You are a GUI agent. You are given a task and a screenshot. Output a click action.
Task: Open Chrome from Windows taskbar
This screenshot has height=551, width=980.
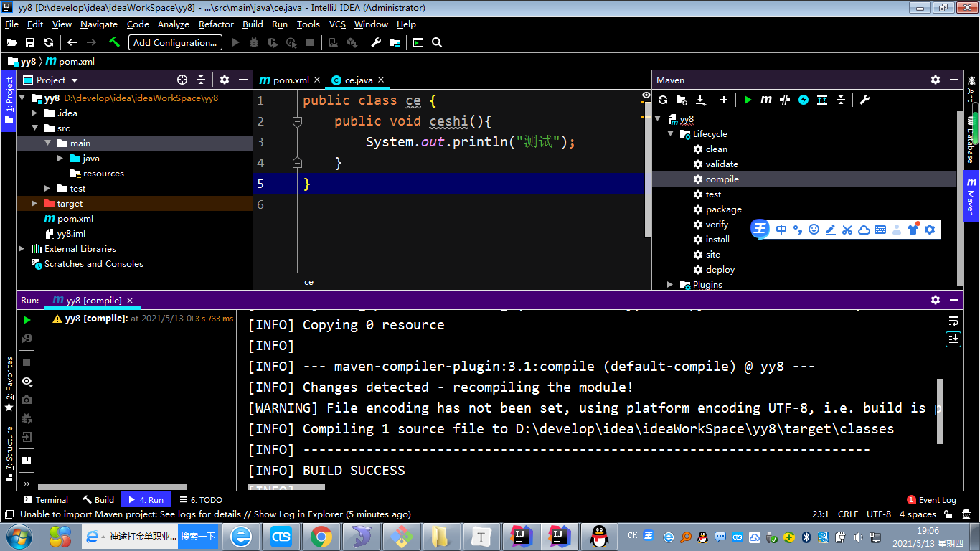321,536
